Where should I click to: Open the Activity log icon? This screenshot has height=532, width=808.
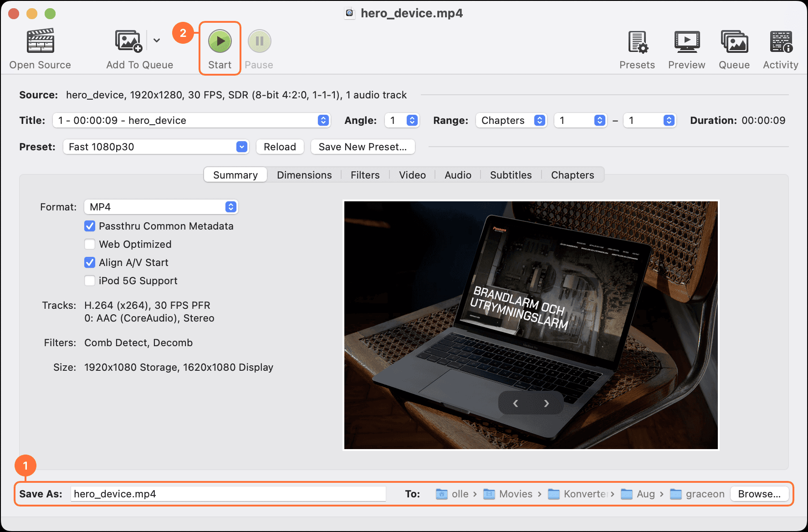[781, 42]
